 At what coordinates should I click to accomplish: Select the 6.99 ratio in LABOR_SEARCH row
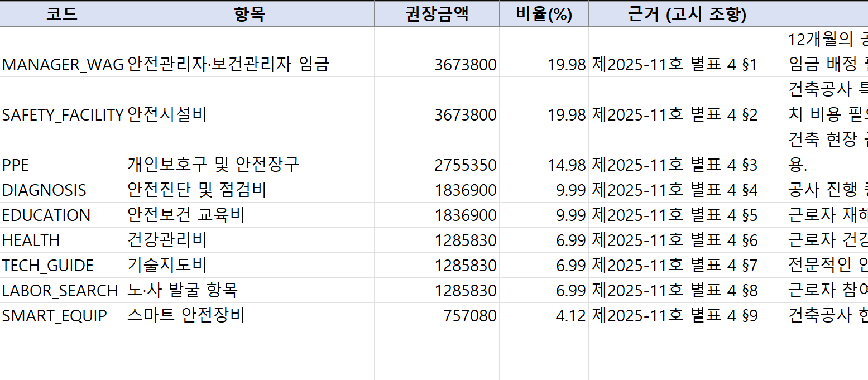(x=544, y=290)
